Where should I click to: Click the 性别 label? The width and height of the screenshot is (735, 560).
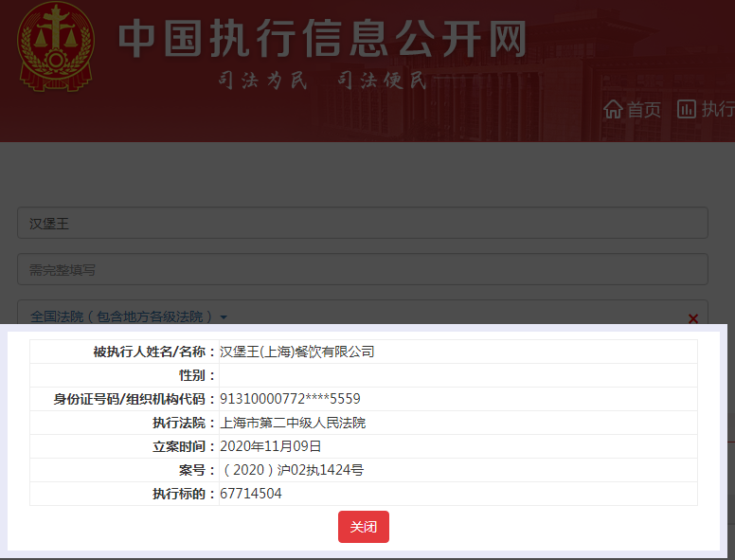tap(197, 375)
